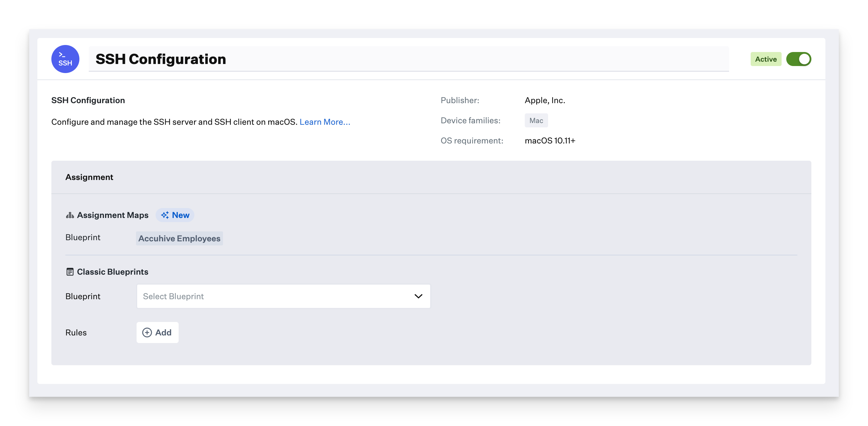This screenshot has height=426, width=868.
Task: Toggle the Active switch off
Action: (798, 59)
